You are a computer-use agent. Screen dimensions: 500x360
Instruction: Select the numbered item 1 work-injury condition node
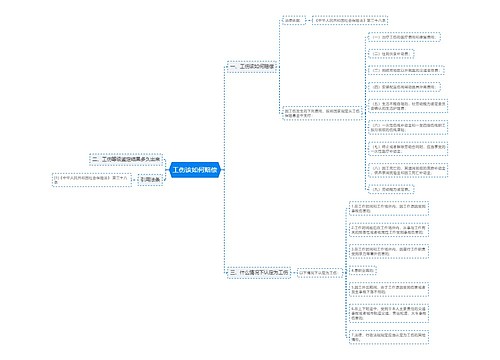pyautogui.click(x=389, y=209)
